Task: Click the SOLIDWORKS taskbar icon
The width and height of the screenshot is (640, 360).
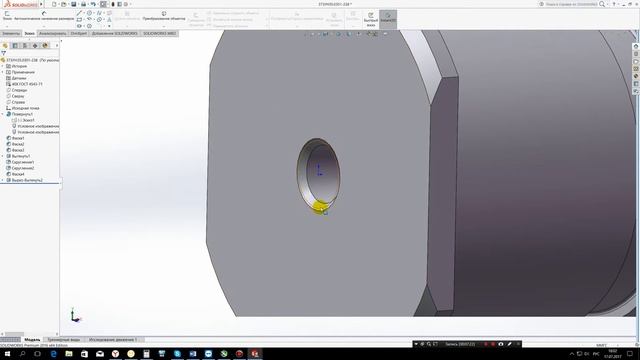Action: coord(255,354)
